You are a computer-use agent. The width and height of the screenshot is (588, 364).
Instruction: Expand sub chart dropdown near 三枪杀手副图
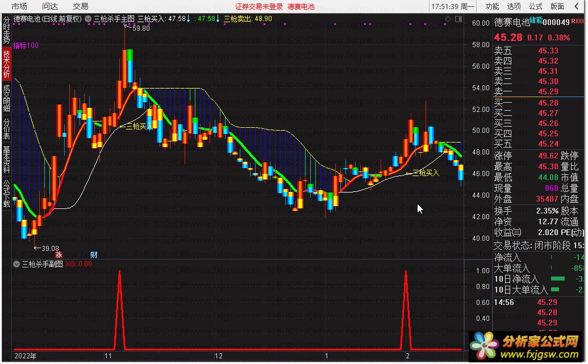click(x=16, y=264)
